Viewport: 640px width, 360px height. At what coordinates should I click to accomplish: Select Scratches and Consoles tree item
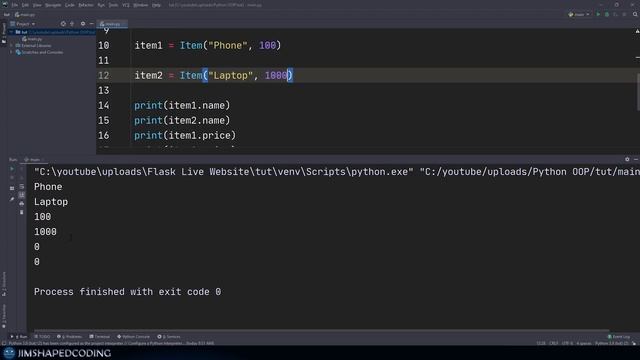[x=39, y=52]
